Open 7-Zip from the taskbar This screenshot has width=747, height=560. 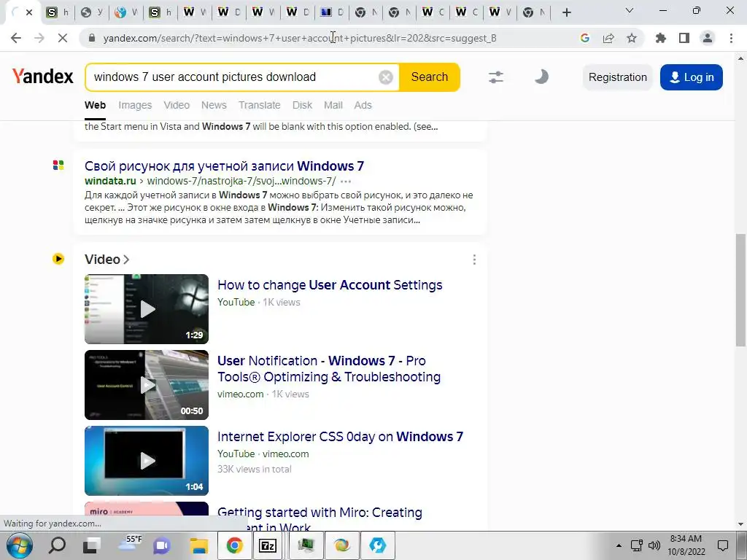[x=268, y=545]
